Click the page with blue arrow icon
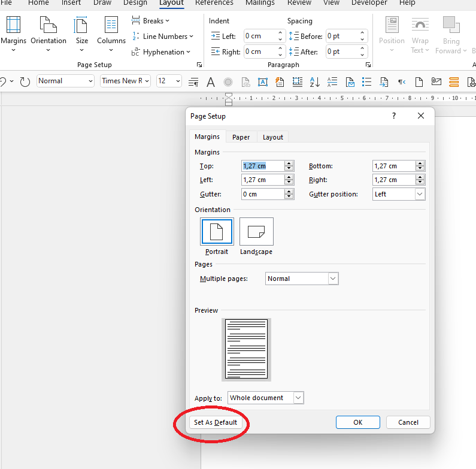Screen dimensions: 476x469 click(384, 81)
